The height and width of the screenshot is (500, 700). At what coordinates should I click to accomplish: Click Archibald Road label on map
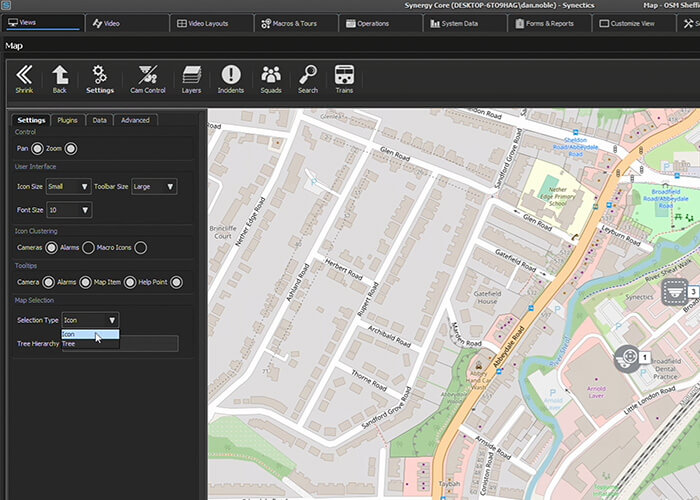[389, 336]
